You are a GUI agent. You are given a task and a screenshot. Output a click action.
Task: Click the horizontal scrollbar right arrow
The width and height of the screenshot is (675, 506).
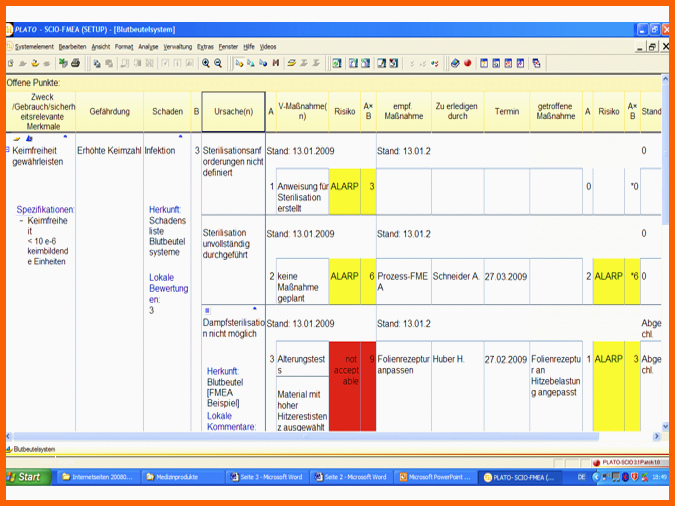point(656,436)
